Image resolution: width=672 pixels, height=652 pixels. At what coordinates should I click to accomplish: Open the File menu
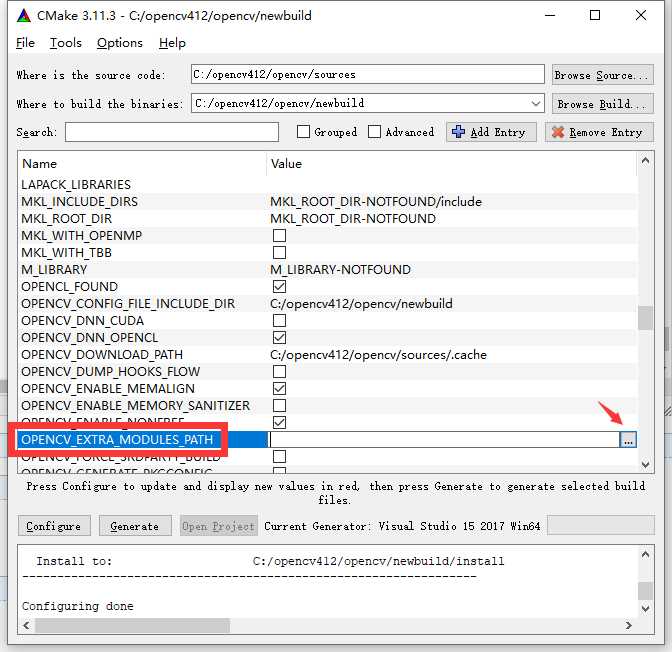point(25,43)
